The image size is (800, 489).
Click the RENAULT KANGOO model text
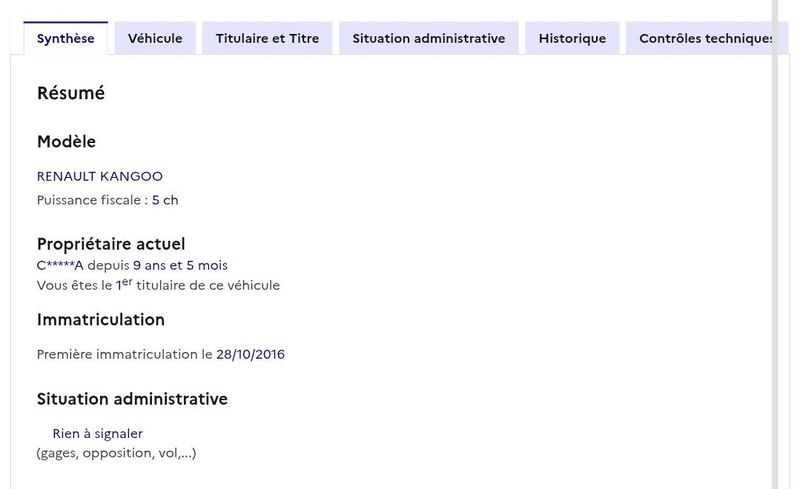pyautogui.click(x=100, y=176)
